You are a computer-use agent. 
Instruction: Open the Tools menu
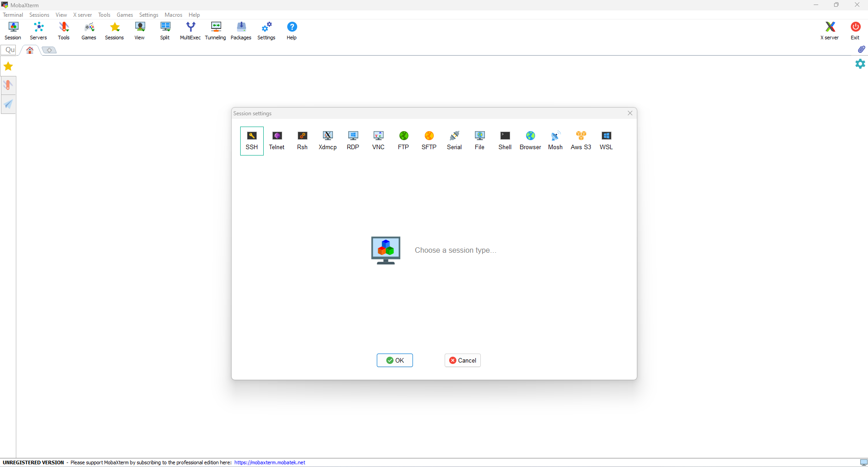coord(104,15)
